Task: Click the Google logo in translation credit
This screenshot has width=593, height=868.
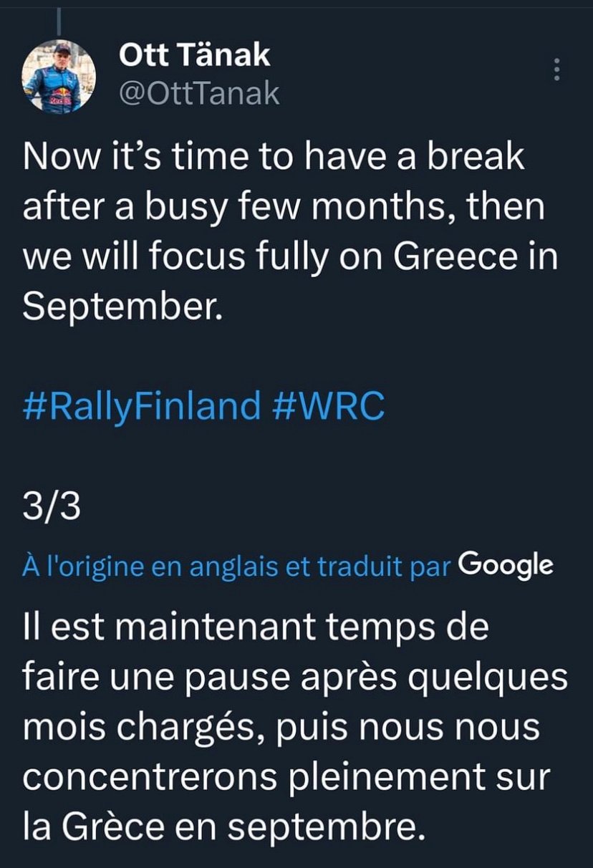Action: click(x=506, y=566)
